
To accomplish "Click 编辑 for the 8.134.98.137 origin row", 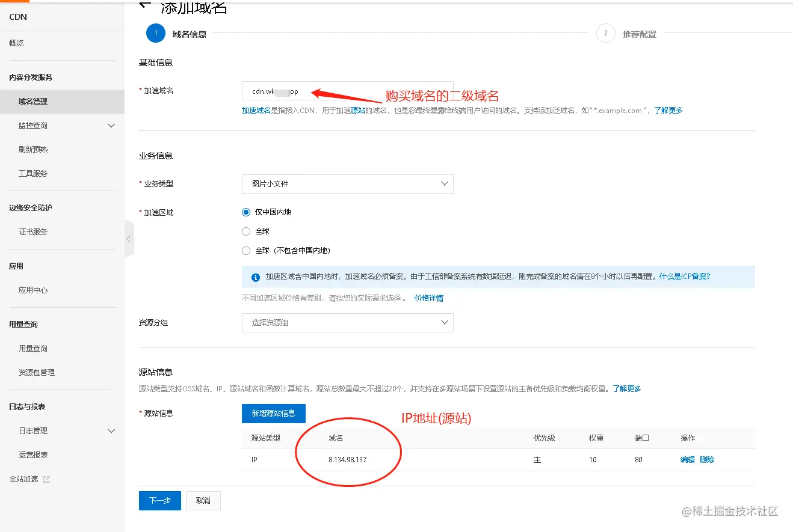I will click(x=688, y=460).
